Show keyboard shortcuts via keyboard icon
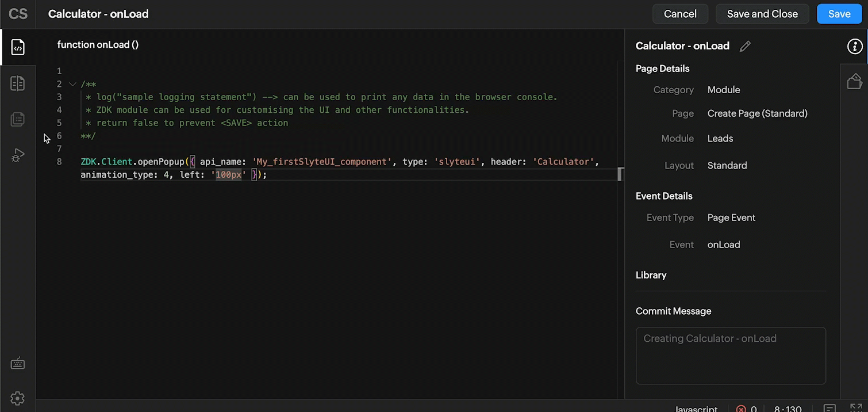Image resolution: width=868 pixels, height=412 pixels. (x=18, y=364)
